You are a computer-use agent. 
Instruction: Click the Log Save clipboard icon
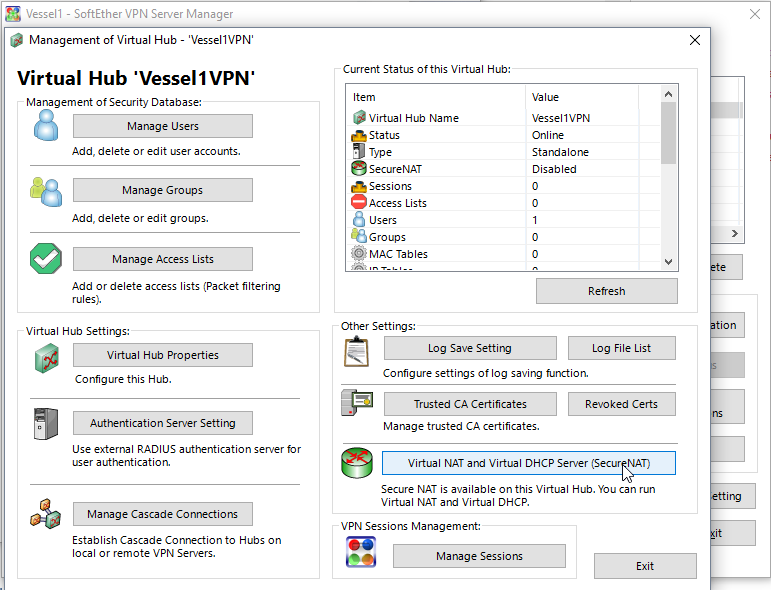(x=356, y=352)
